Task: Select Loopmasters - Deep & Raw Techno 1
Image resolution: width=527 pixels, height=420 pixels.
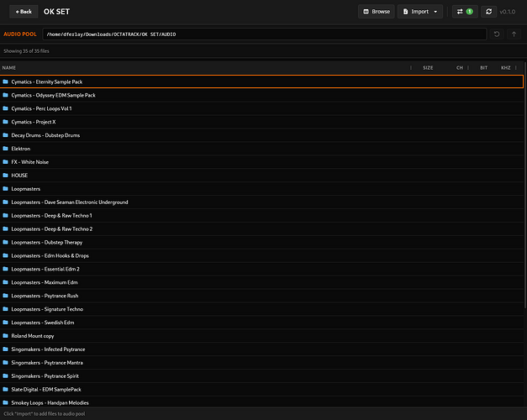Action: tap(261, 216)
